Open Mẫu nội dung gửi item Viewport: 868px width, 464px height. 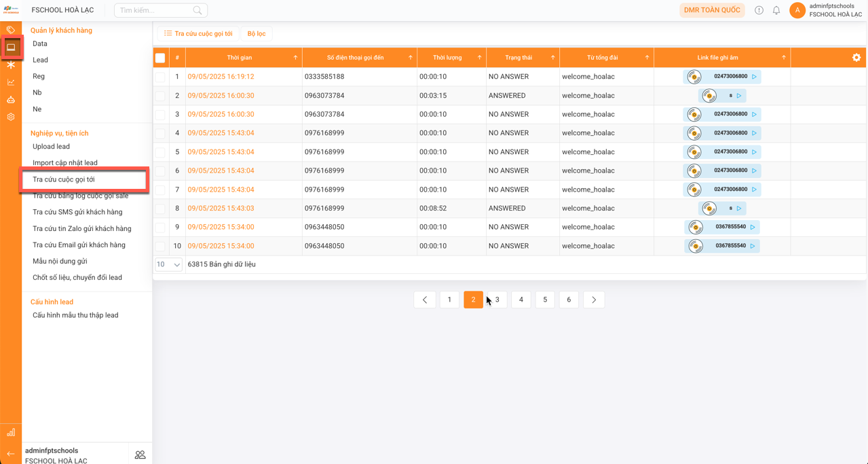[x=60, y=262]
